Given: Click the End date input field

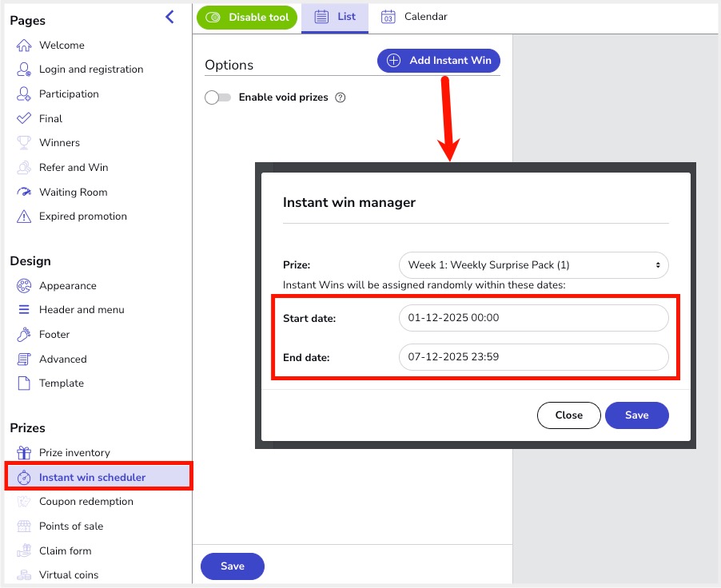Looking at the screenshot, I should point(533,357).
